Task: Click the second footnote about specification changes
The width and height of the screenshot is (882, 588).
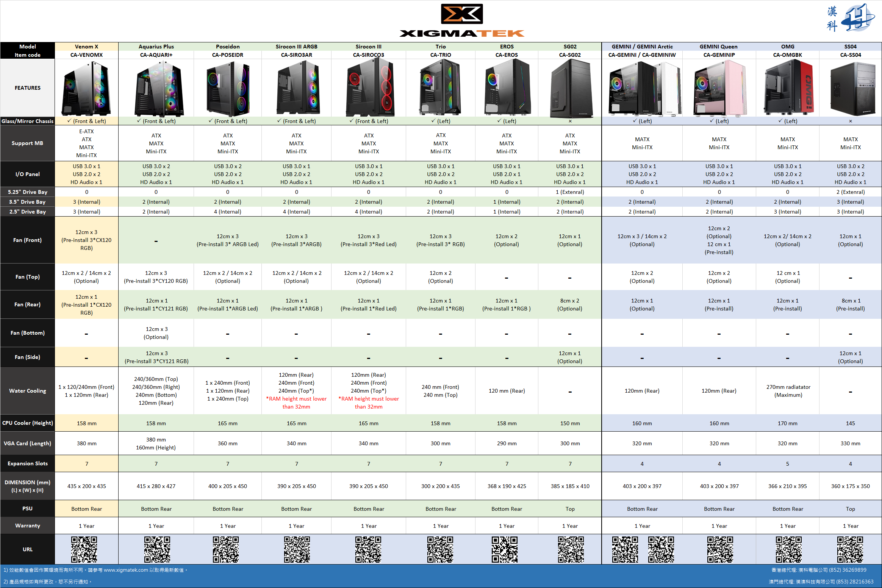Action: point(48,582)
